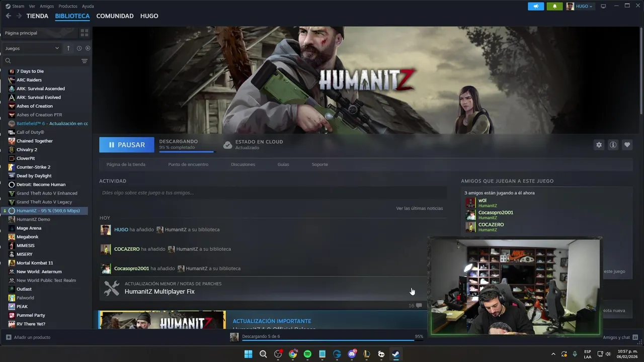Select Mortal Kombat 11
The height and width of the screenshot is (362, 644).
click(x=34, y=263)
